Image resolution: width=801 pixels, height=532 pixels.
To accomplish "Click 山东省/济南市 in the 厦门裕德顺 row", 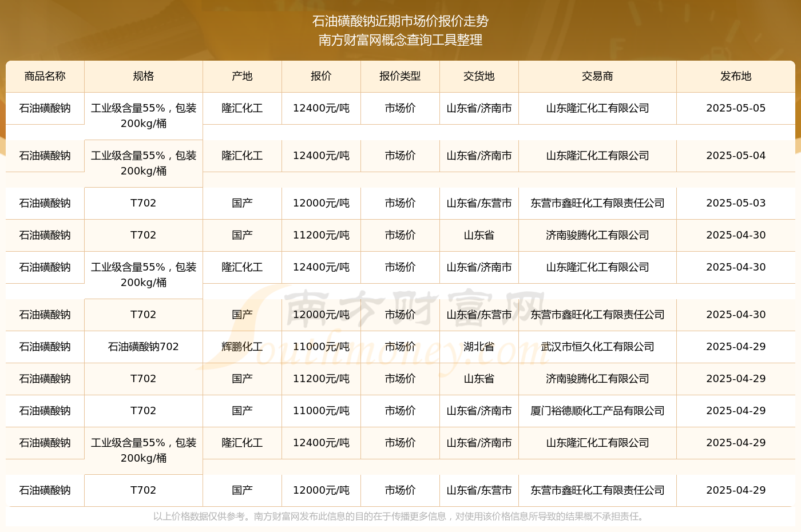I will click(x=479, y=411).
